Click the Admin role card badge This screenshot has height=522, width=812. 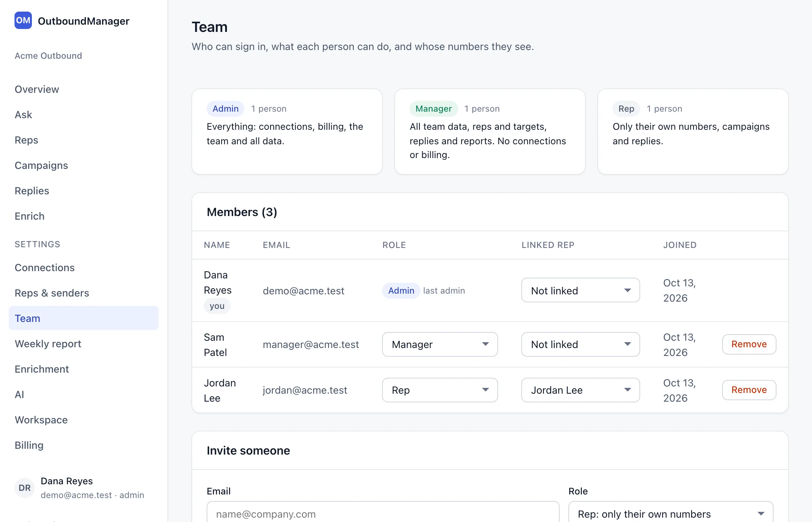click(x=225, y=109)
